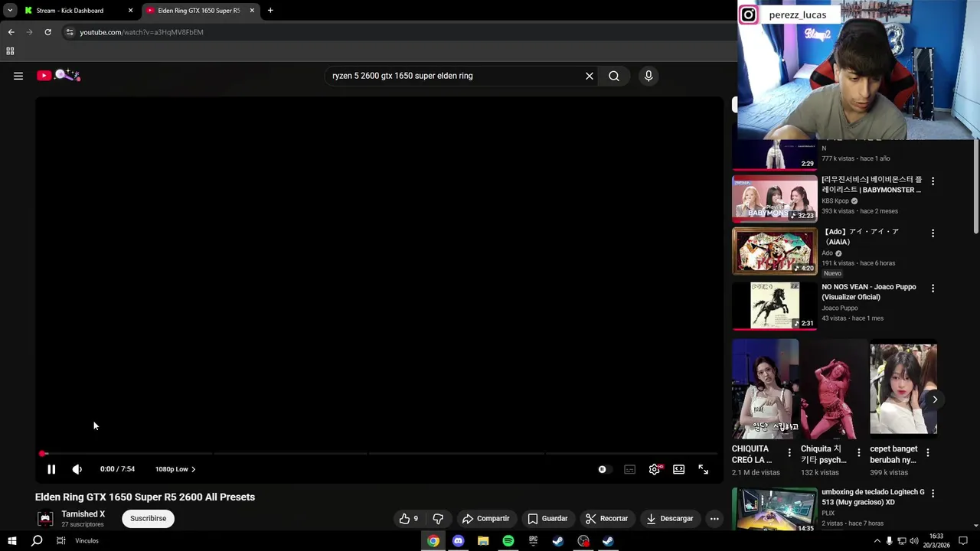Switch to theater mode view
This screenshot has width=980, height=551.
coord(678,469)
